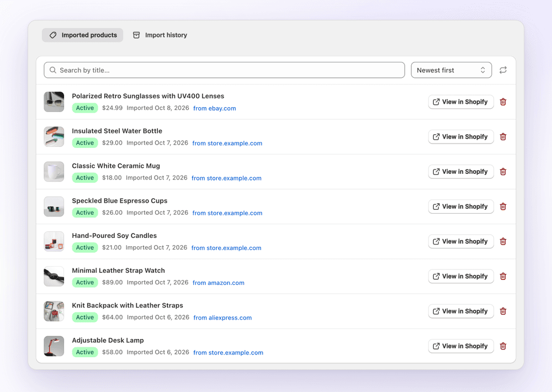552x392 pixels.
Task: Click the desk lamp product thumbnail
Action: [x=54, y=346]
